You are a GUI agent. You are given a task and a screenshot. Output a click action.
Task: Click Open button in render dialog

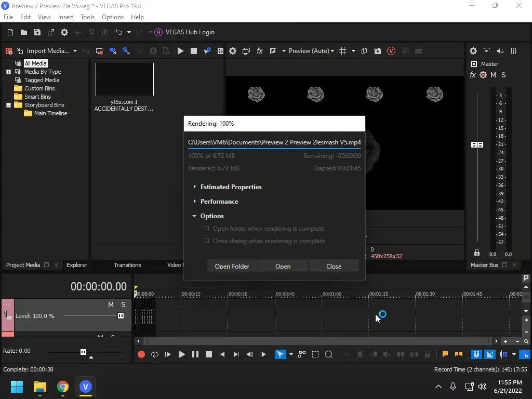click(x=283, y=267)
